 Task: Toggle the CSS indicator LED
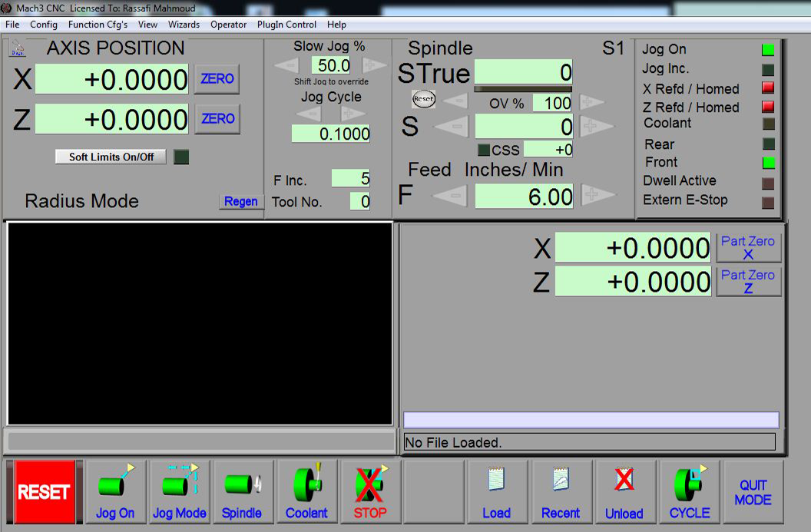[484, 150]
